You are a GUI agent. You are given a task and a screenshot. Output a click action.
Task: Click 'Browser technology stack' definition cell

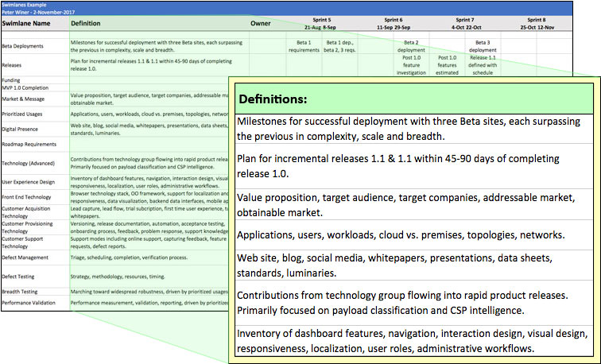tap(149, 197)
